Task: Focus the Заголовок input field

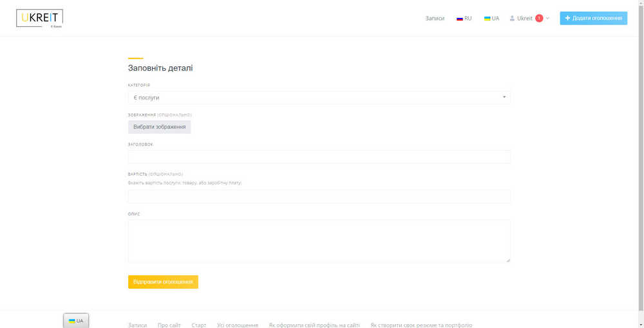Action: (319, 157)
